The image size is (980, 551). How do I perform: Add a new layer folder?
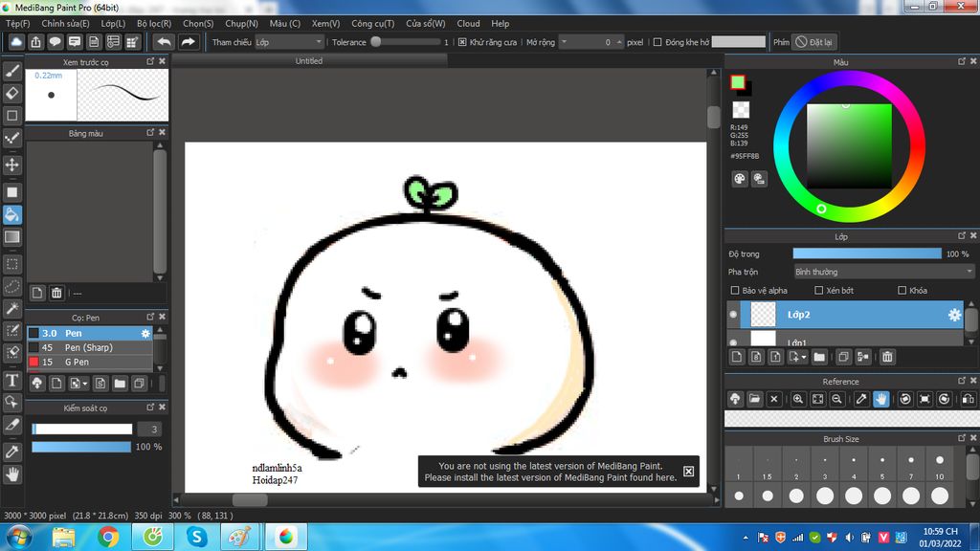coord(819,357)
